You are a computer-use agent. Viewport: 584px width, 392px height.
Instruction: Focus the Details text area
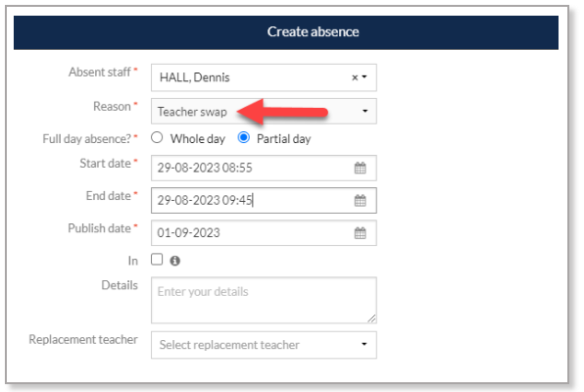tap(264, 300)
